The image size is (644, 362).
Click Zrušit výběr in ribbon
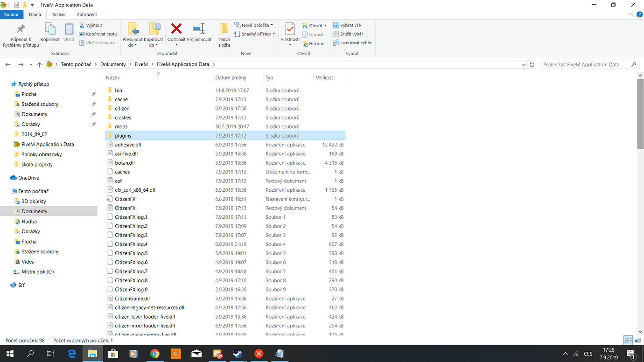[348, 34]
